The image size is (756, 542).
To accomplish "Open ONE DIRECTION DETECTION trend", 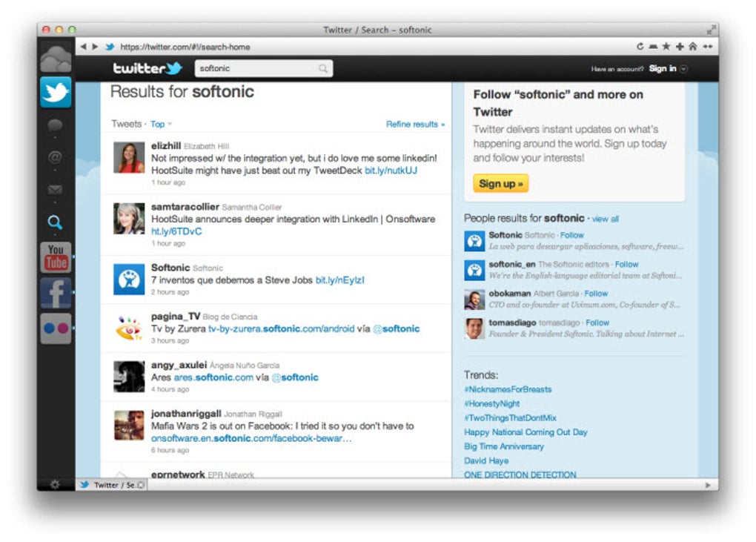I will (520, 475).
